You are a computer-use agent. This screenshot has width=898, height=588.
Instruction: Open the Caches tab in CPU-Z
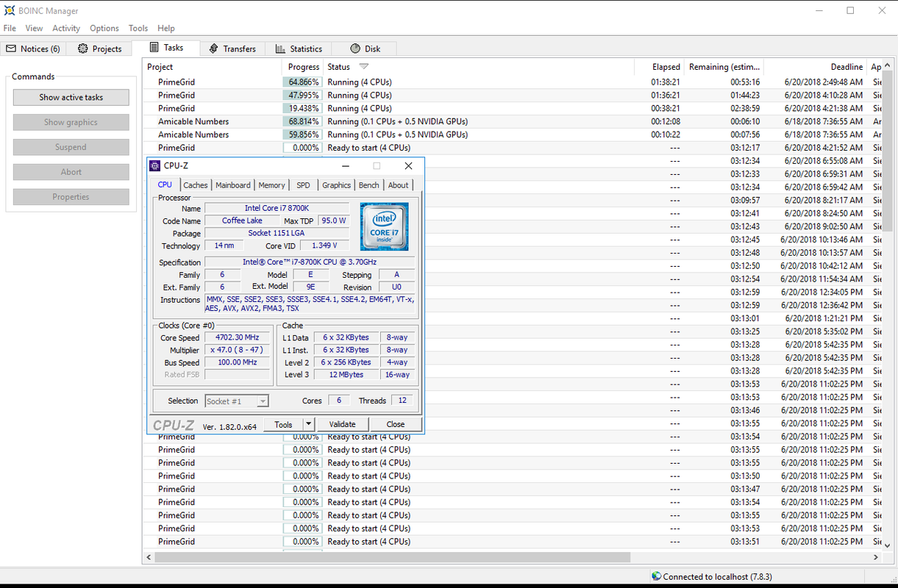[196, 185]
